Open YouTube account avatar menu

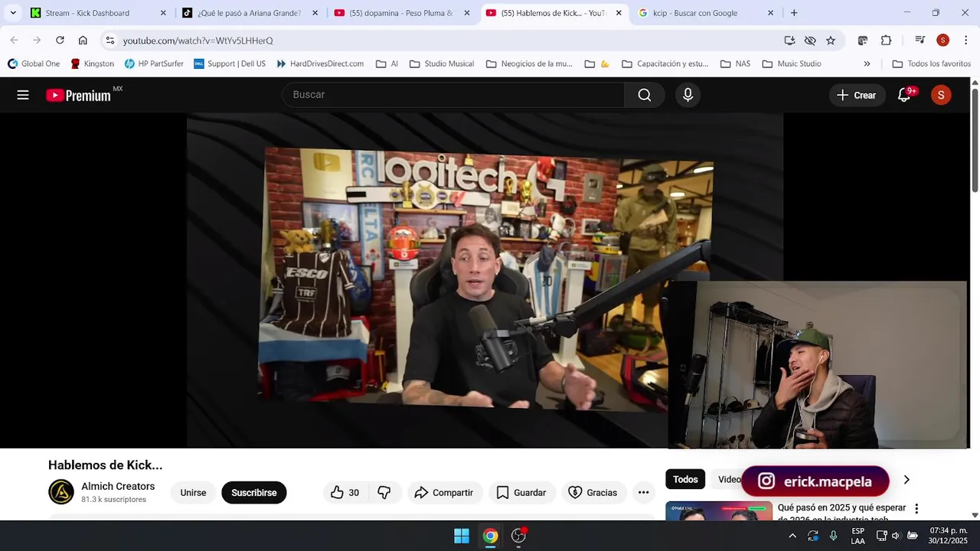click(941, 95)
